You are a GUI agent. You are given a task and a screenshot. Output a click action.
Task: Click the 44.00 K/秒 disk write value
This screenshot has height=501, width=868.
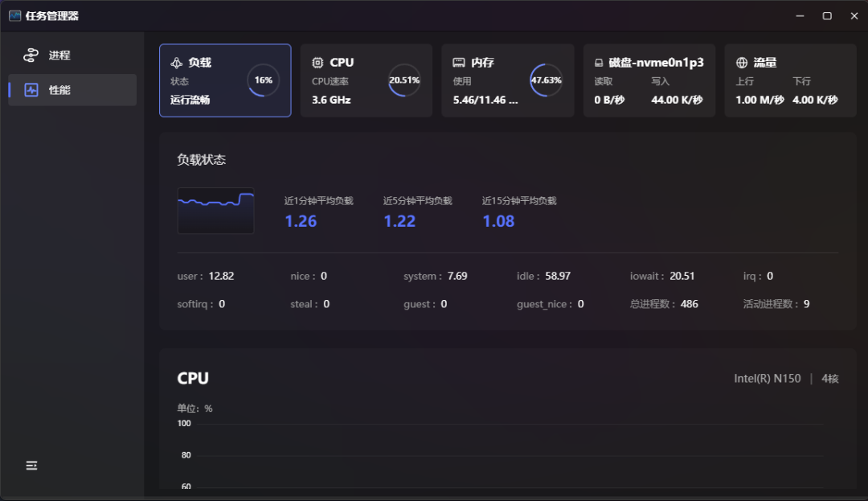pos(677,101)
